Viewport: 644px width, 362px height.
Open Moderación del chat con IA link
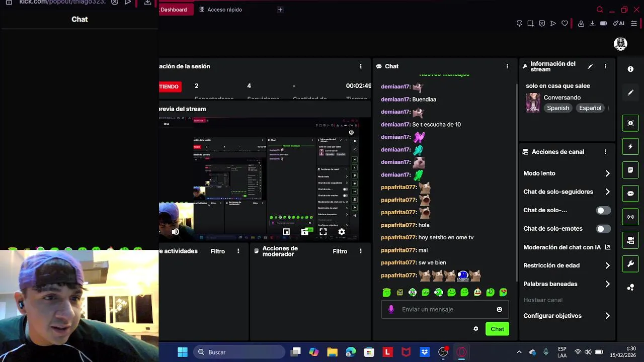pyautogui.click(x=567, y=247)
